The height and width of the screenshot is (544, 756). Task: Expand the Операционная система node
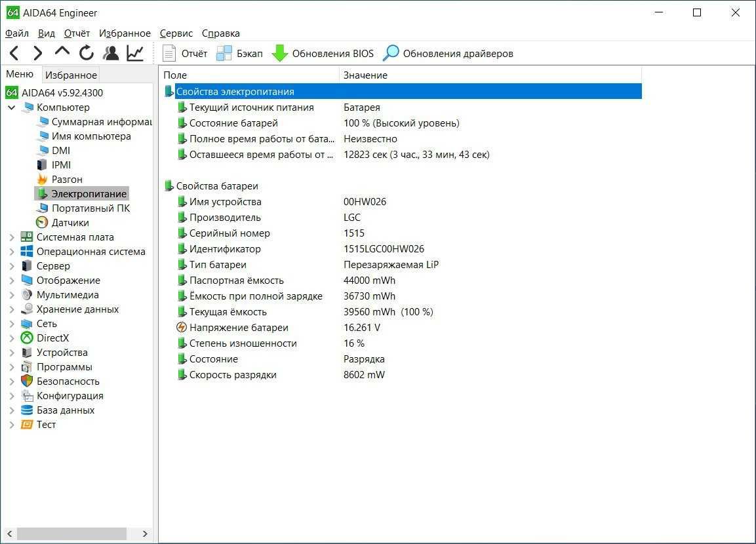click(x=12, y=252)
